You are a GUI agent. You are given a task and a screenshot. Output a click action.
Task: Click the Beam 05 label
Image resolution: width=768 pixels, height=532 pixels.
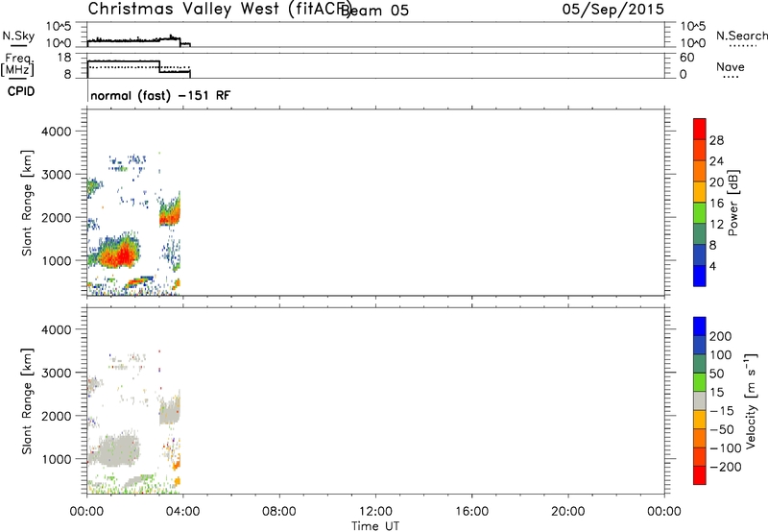coord(374,11)
